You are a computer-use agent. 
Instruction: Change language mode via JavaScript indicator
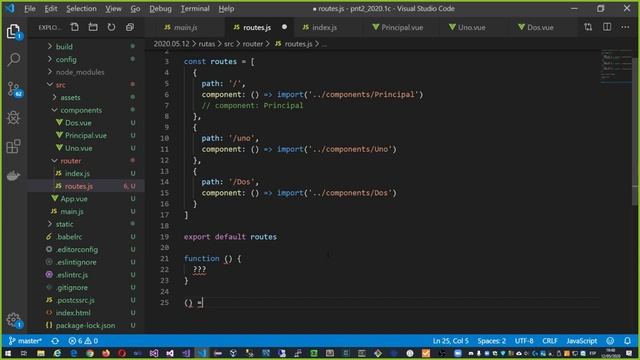point(582,341)
